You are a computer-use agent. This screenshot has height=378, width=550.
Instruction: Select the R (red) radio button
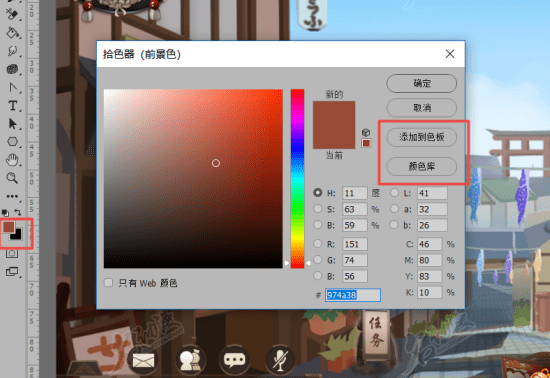(x=317, y=244)
